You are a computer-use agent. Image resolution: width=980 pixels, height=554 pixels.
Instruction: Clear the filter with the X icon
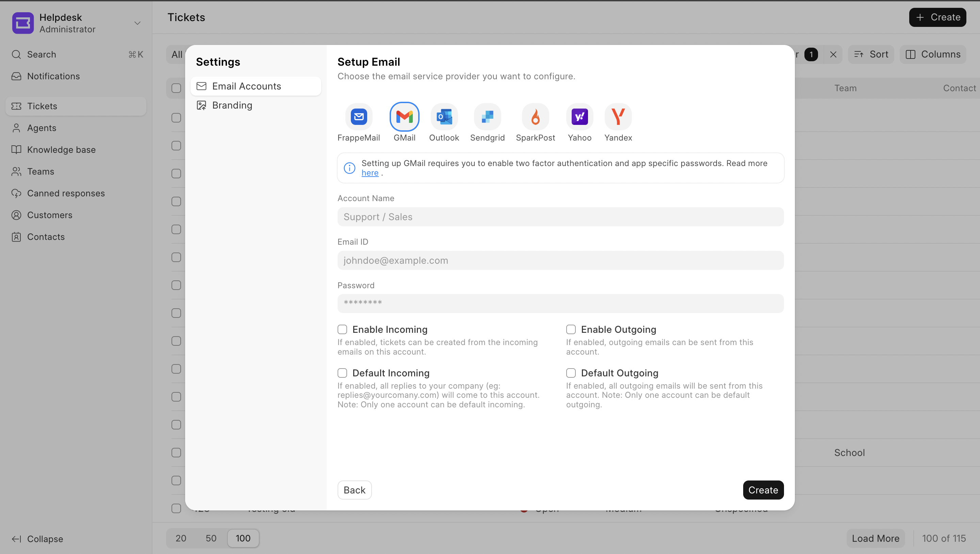tap(833, 54)
